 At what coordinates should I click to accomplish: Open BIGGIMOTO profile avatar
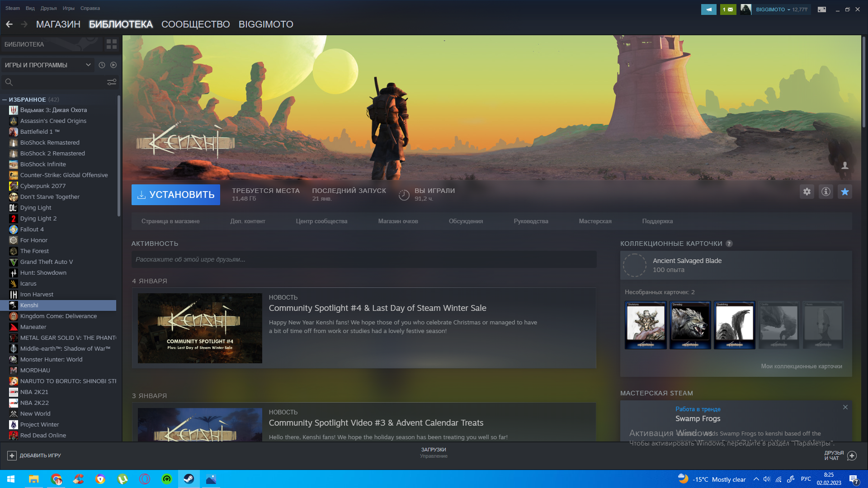[746, 9]
